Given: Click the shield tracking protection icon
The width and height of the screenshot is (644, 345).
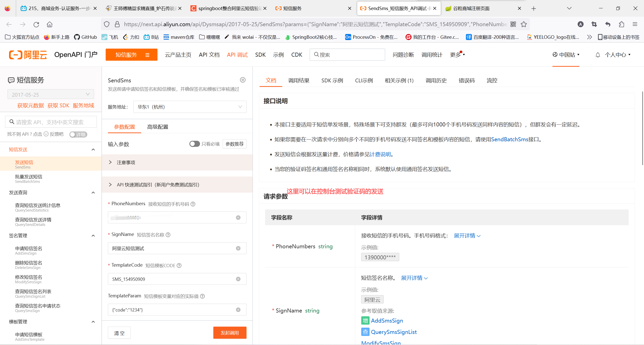Looking at the screenshot, I should 107,24.
